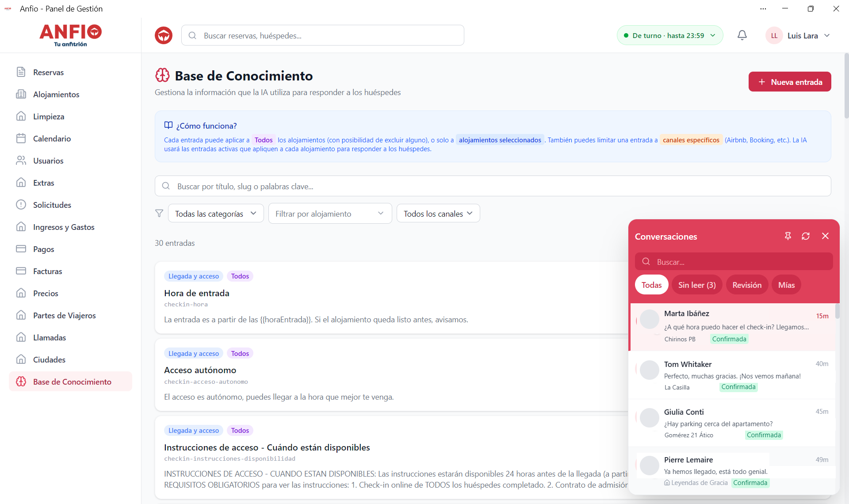This screenshot has height=504, width=849.
Task: Open Partes de Viajeros icon
Action: click(x=21, y=315)
